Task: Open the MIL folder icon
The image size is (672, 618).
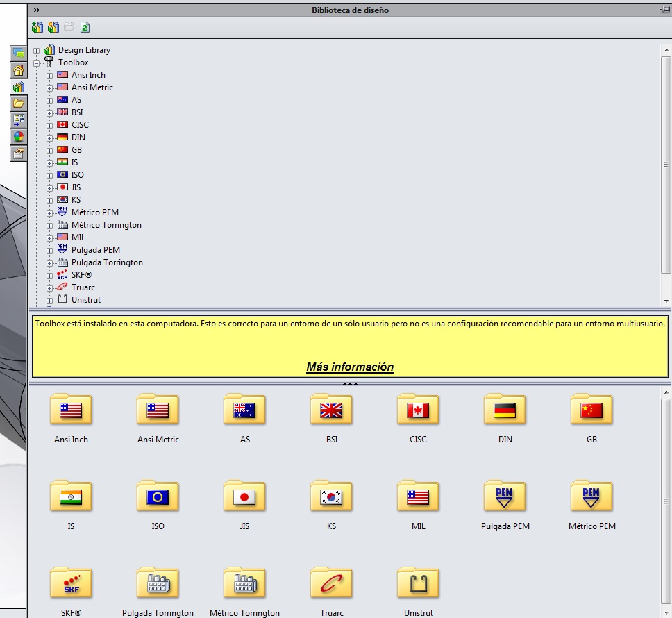Action: pyautogui.click(x=418, y=496)
